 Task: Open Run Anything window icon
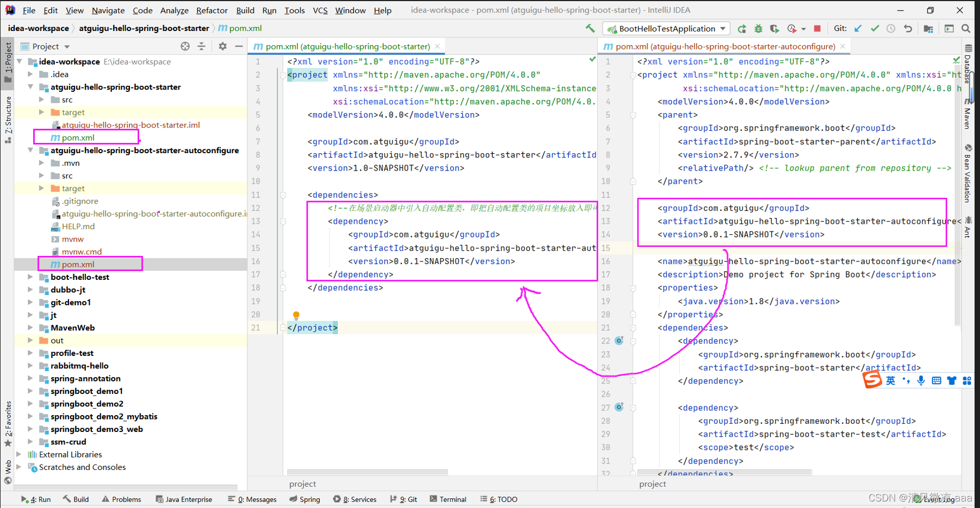949,28
